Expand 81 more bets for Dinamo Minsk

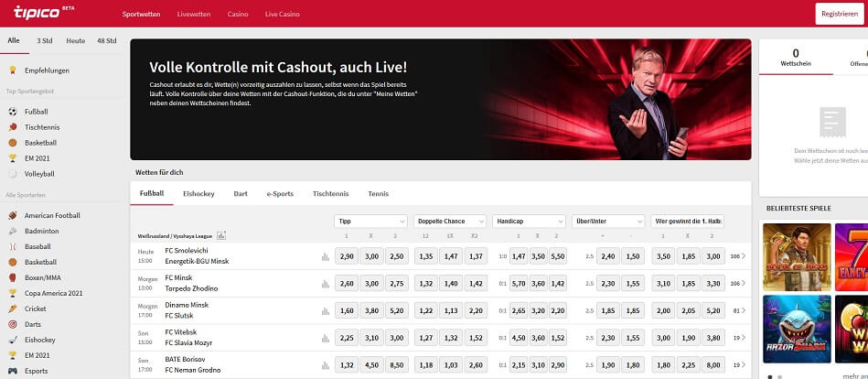739,310
